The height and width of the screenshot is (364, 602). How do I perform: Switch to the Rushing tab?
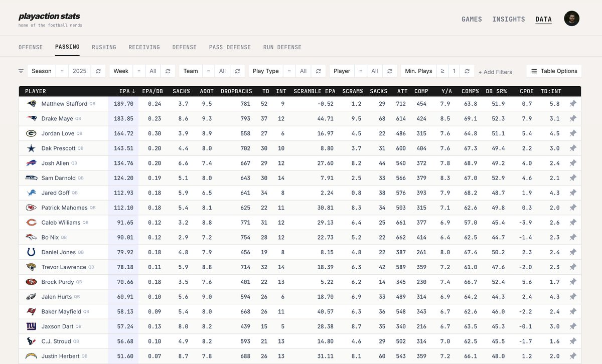pyautogui.click(x=104, y=47)
